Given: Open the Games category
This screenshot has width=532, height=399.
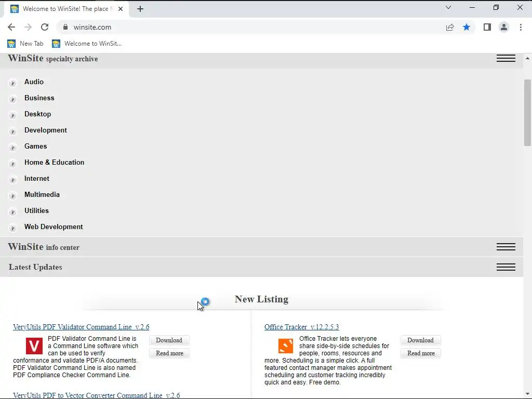Looking at the screenshot, I should pos(36,146).
